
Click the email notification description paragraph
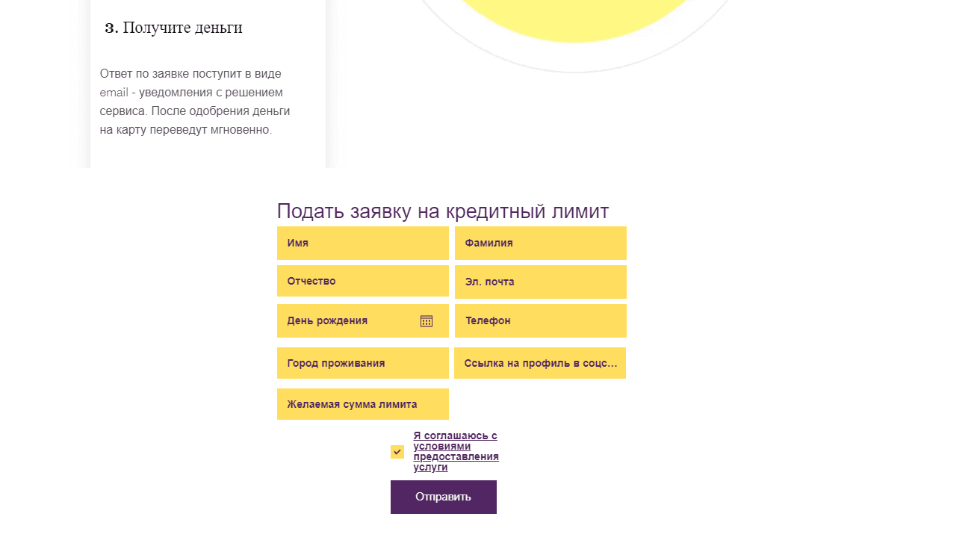coord(194,102)
